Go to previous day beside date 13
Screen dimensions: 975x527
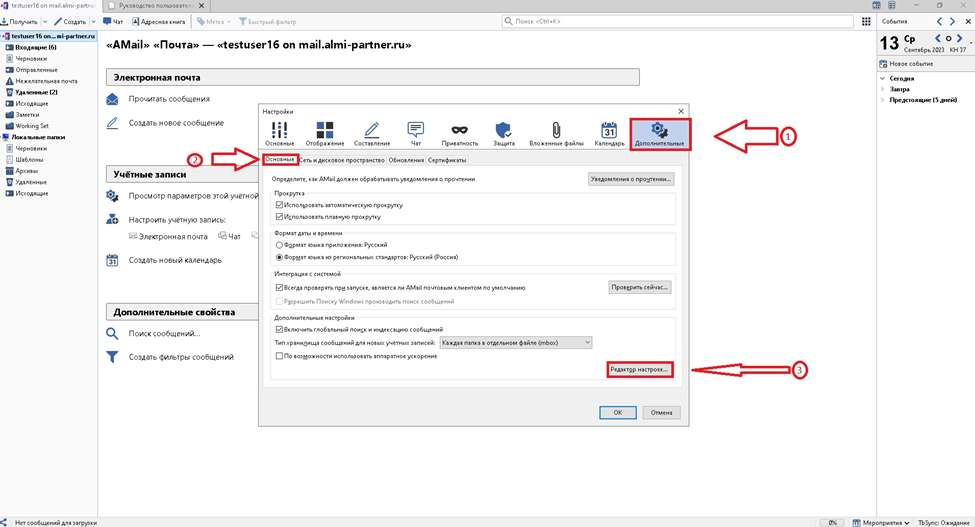[x=938, y=39]
